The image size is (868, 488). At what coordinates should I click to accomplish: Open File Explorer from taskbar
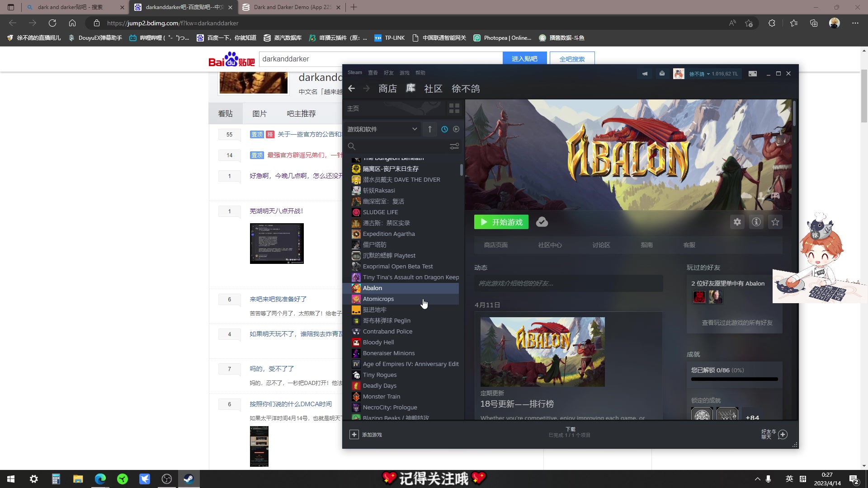click(x=78, y=479)
